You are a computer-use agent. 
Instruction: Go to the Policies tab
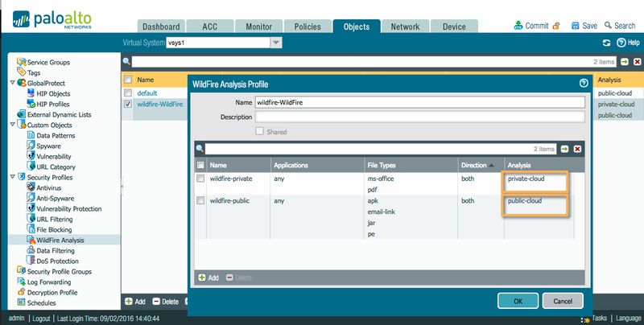[x=308, y=27]
